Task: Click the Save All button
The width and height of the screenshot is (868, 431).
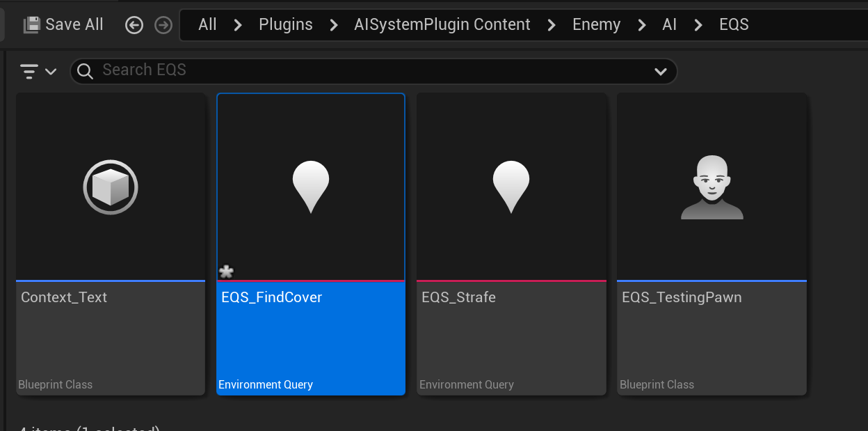Action: coord(63,25)
